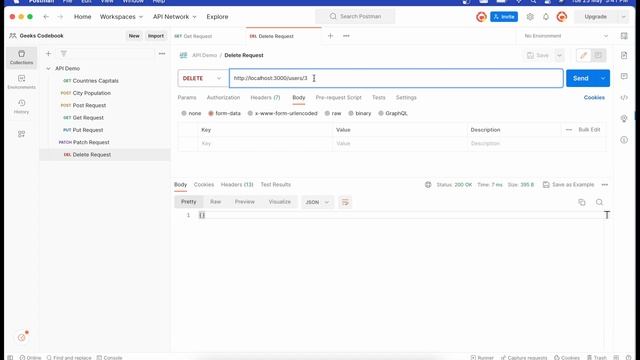
Task: Click the edit pencil icon
Action: pyautogui.click(x=584, y=55)
